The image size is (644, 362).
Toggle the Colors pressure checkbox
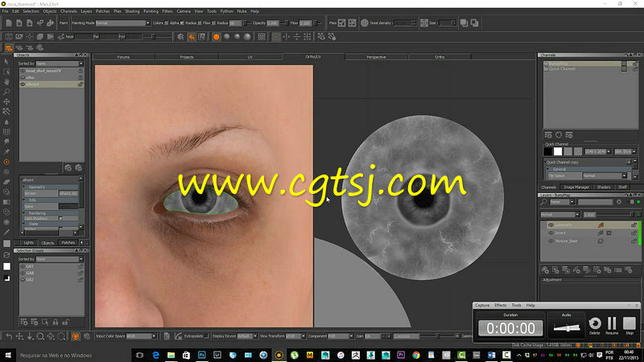click(x=167, y=23)
